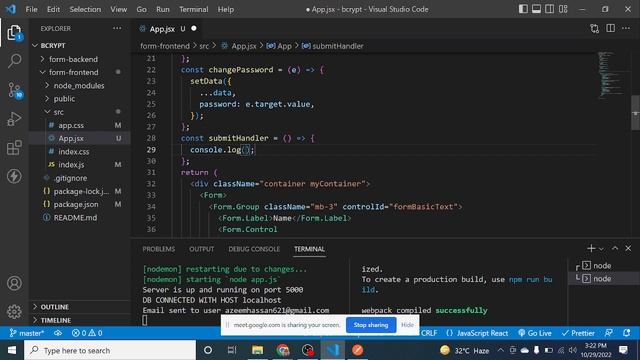
Task: Open feedback icon in status bar
Action: point(609,333)
